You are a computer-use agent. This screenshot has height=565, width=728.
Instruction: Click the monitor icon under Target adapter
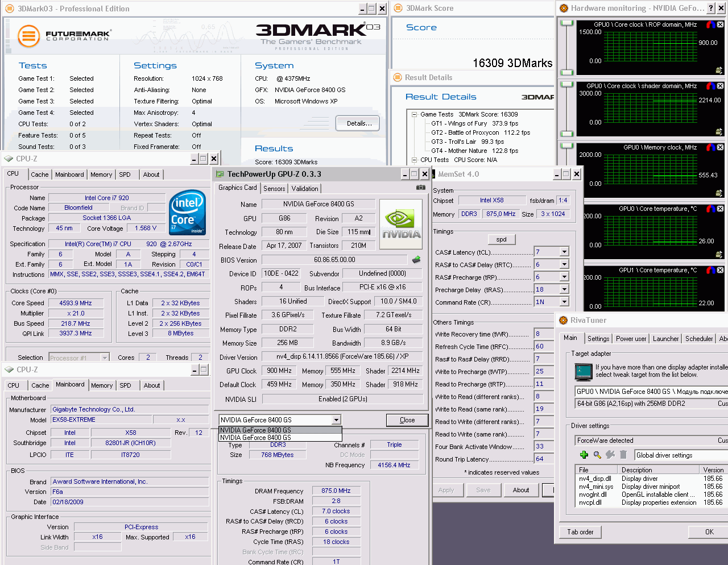(584, 372)
